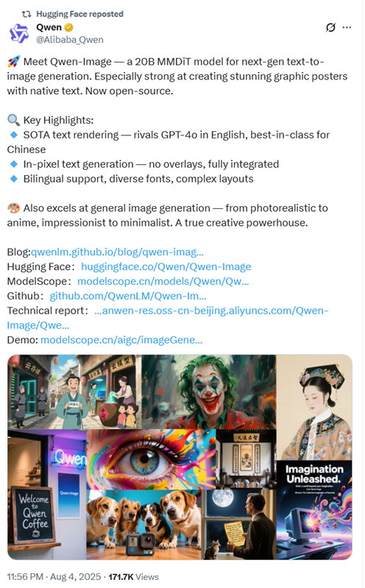Open the Hugging Face reposted label
The height and width of the screenshot is (588, 365).
click(x=79, y=14)
